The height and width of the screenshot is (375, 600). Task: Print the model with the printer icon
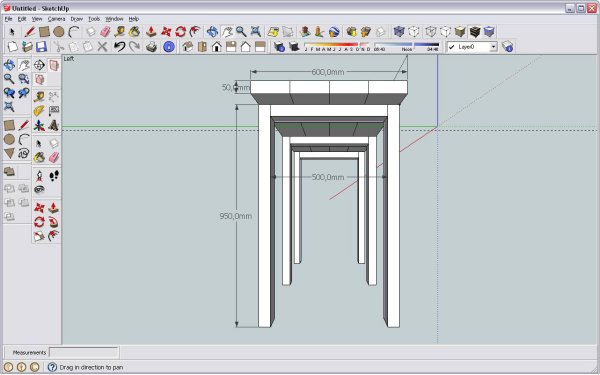[x=152, y=47]
